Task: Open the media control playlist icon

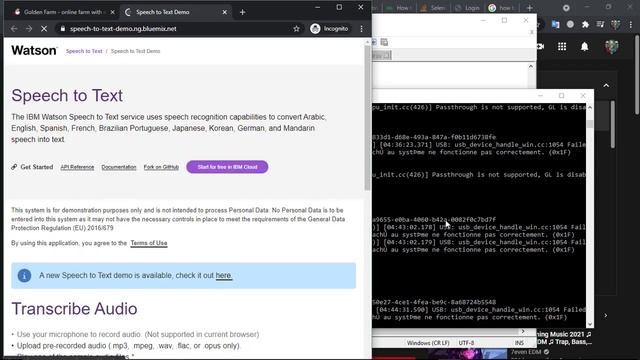Action: click(x=600, y=24)
